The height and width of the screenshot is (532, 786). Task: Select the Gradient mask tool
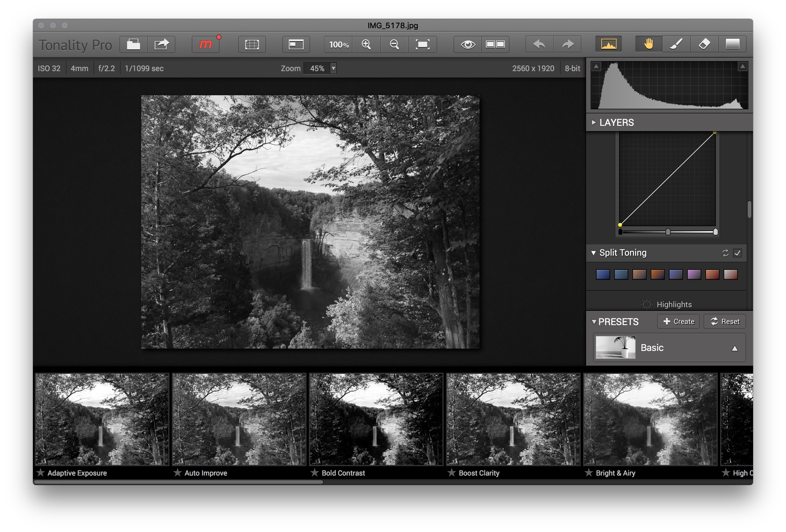tap(732, 44)
